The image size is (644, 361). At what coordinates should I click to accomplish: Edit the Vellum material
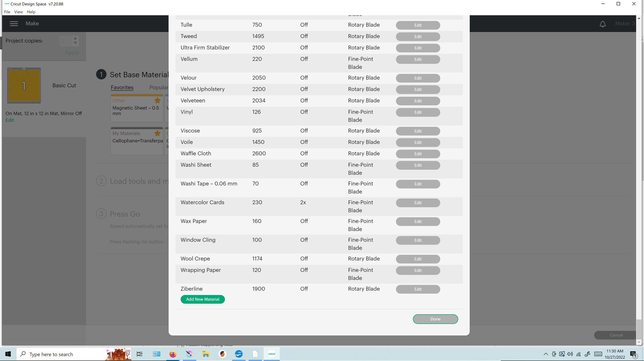418,59
